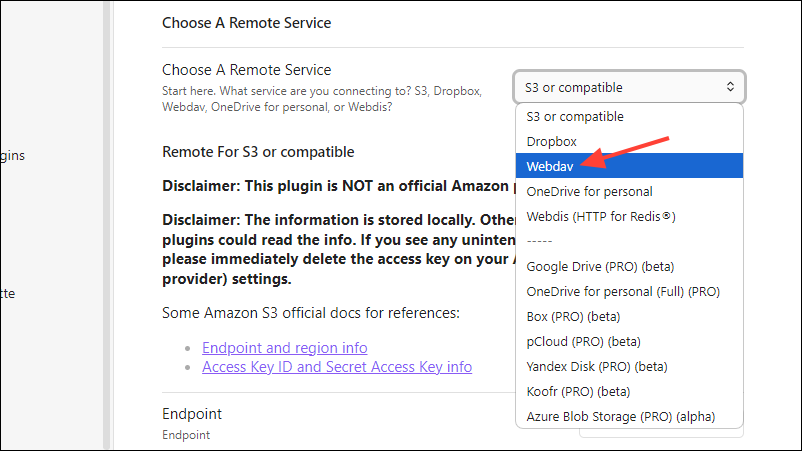
Task: Pick Azure Blob Storage (PRO) (alpha)
Action: click(x=620, y=416)
